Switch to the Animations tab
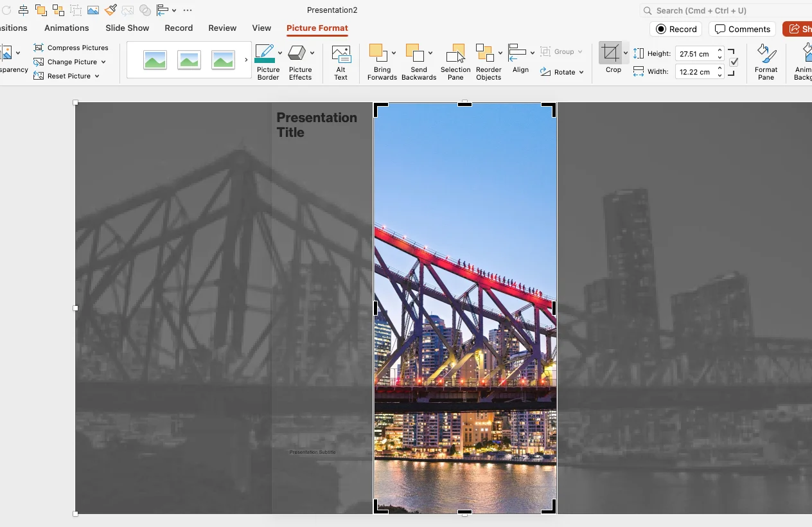 (67, 28)
